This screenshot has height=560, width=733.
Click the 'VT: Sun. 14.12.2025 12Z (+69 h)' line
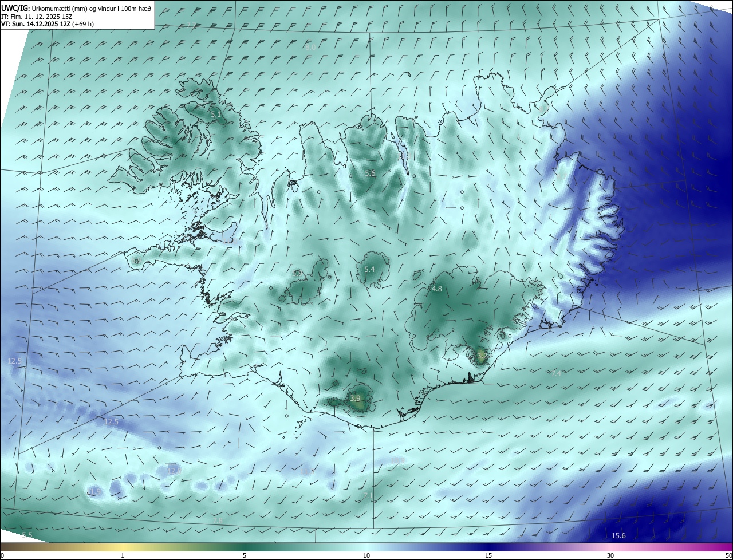(x=48, y=24)
